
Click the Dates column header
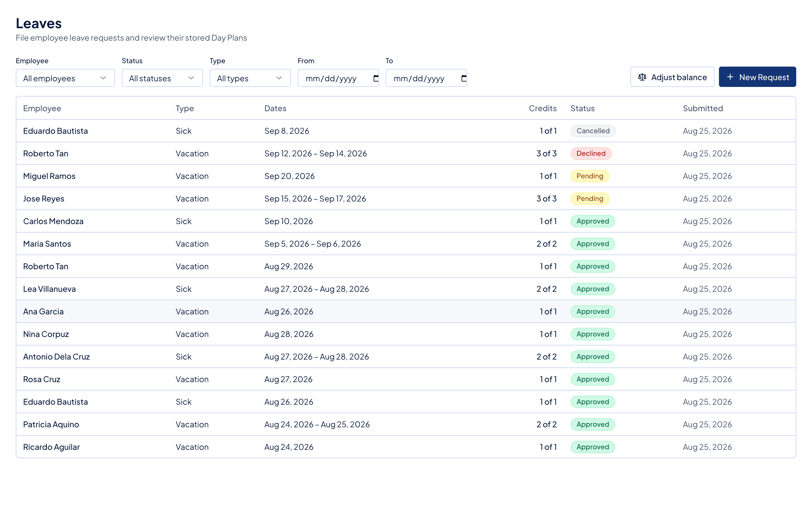tap(275, 108)
